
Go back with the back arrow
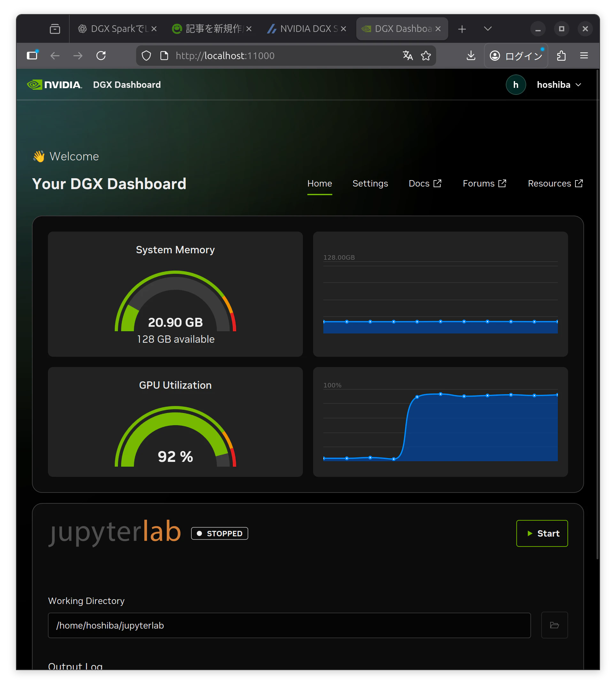point(55,56)
